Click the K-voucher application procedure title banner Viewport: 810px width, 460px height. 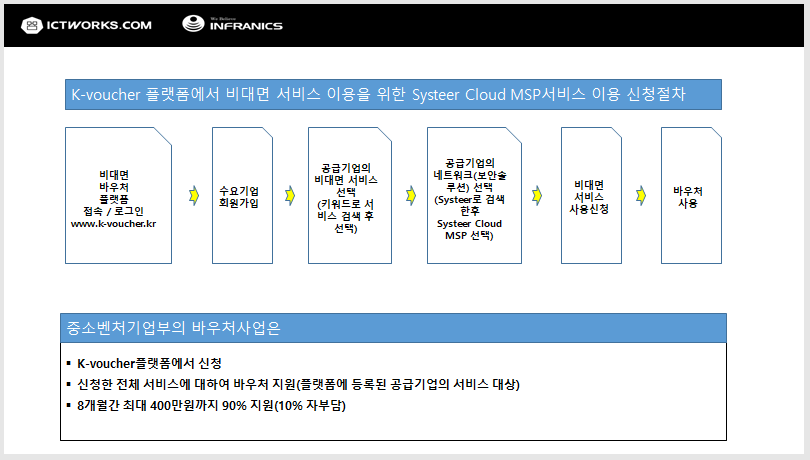pos(393,95)
